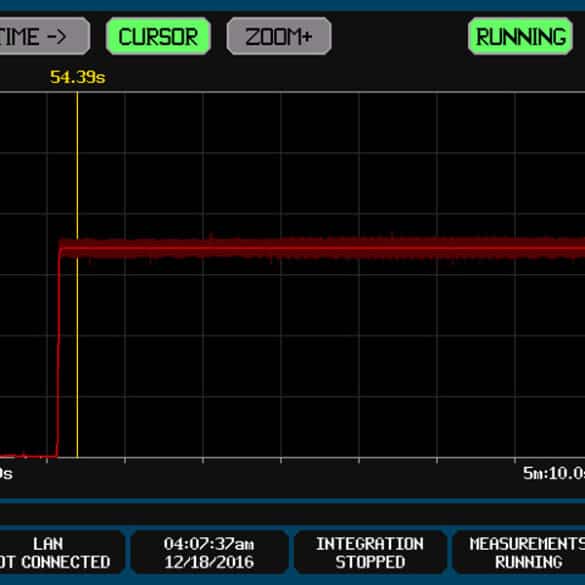Click the red waveform trace plateau
Screen dimensions: 585x585
coord(321,248)
